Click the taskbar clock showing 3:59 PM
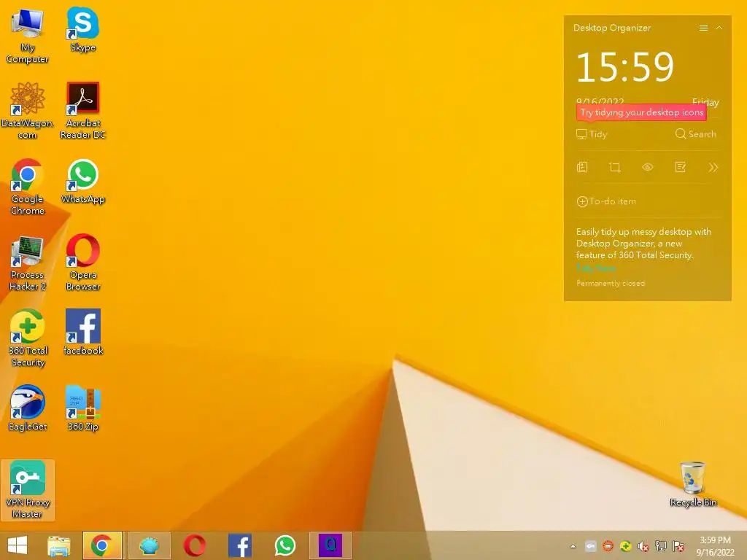 [715, 546]
